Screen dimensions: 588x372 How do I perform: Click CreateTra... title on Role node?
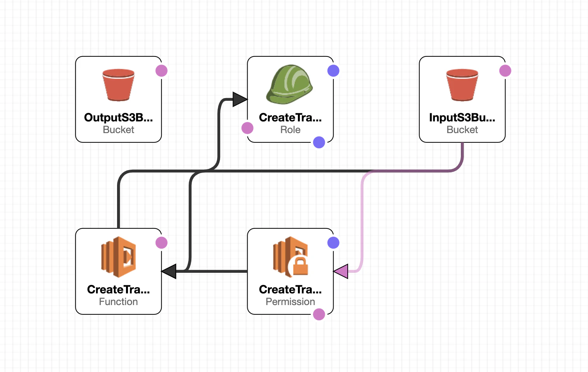pyautogui.click(x=290, y=118)
